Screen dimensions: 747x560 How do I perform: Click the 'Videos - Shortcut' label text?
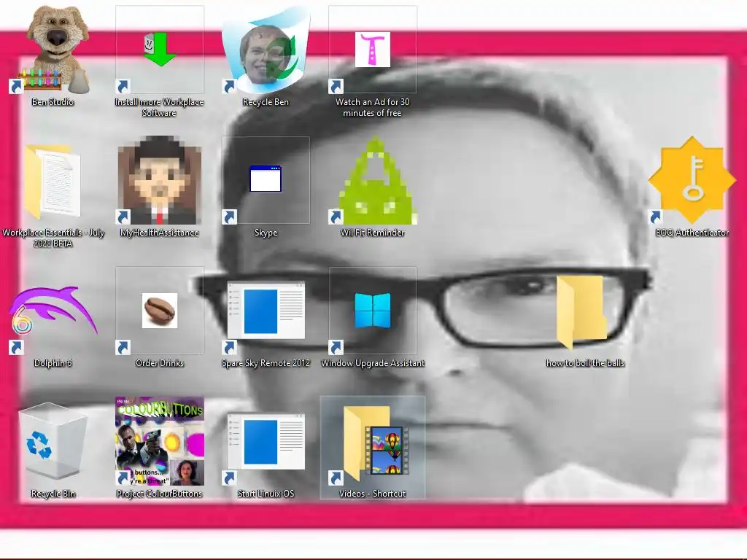pyautogui.click(x=373, y=494)
